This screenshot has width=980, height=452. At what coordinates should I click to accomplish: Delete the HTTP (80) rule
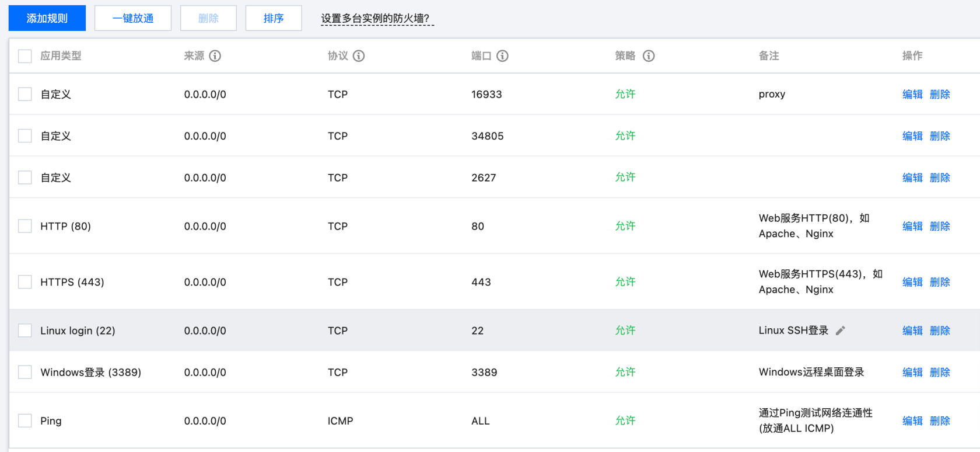coord(940,226)
